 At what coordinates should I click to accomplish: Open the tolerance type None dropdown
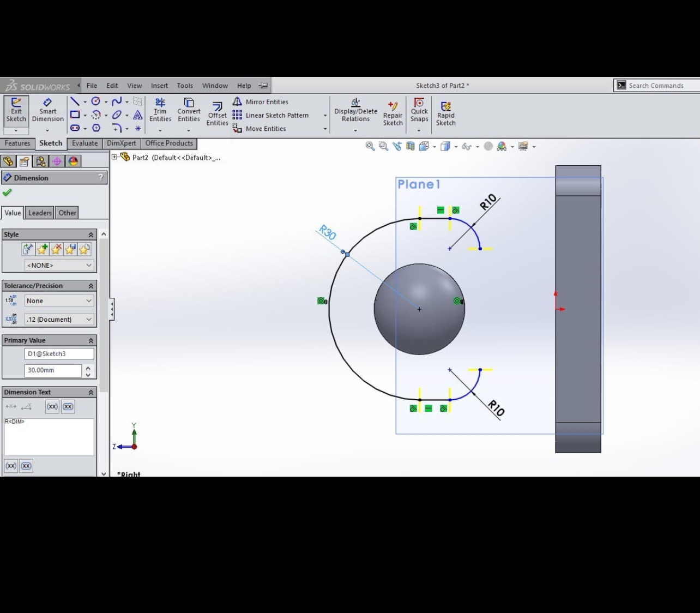click(59, 301)
